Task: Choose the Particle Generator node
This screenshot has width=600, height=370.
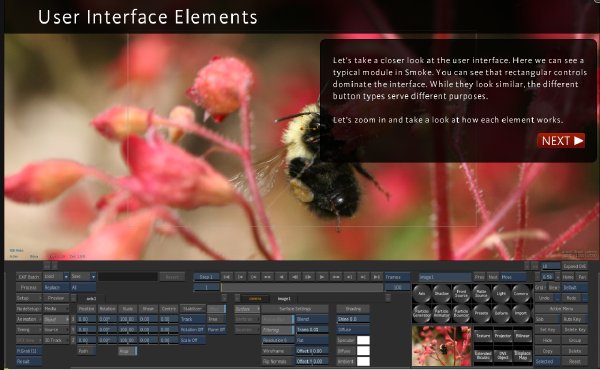Action: pyautogui.click(x=422, y=313)
